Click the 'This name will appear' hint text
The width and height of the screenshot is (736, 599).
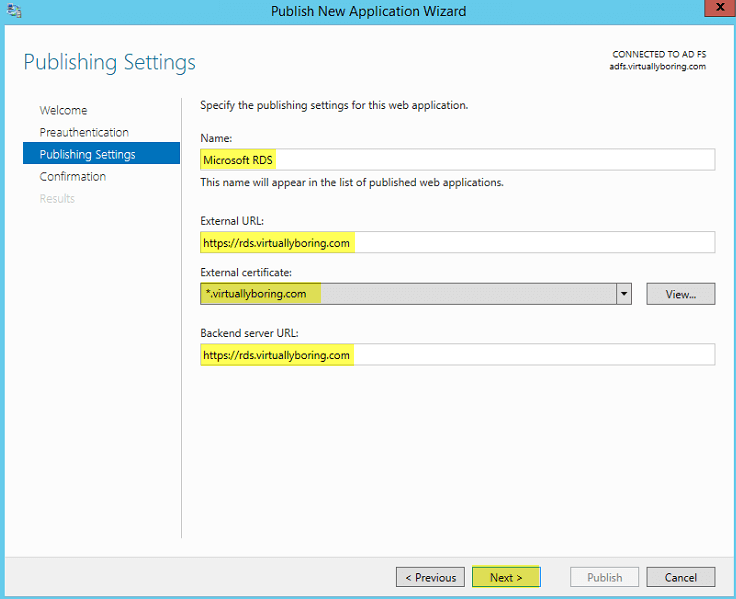(352, 182)
